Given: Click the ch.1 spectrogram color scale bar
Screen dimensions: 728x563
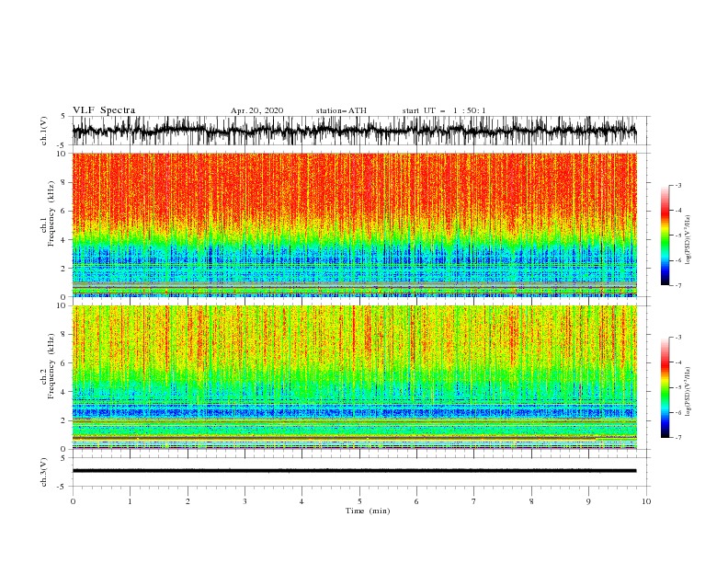Looking at the screenshot, I should (x=665, y=236).
